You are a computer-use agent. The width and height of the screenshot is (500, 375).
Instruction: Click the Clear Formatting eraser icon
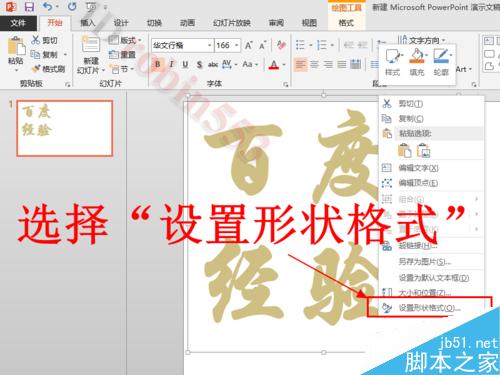pyautogui.click(x=281, y=45)
